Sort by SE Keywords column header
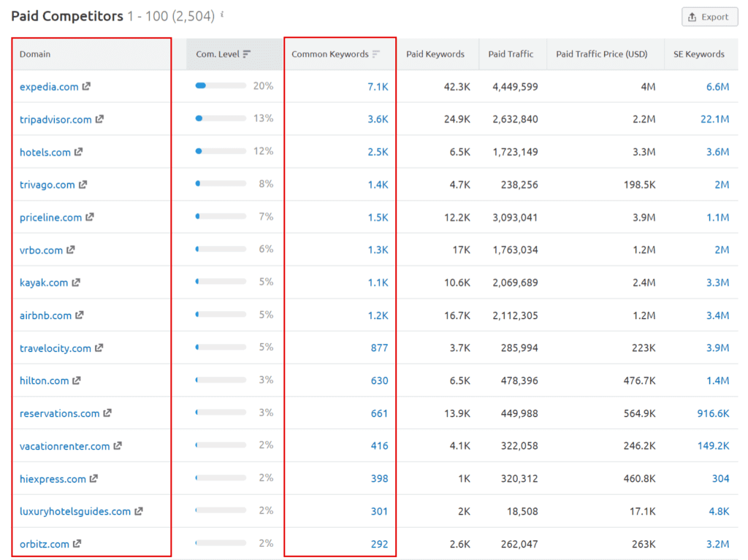 pyautogui.click(x=699, y=54)
